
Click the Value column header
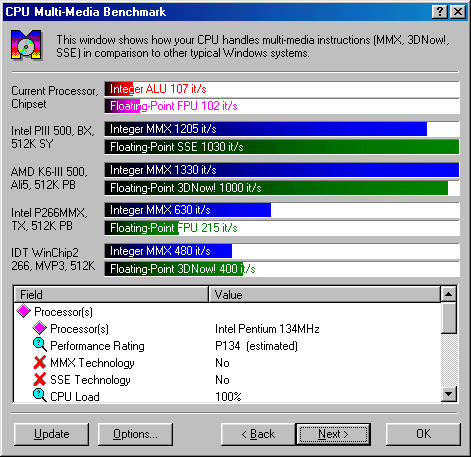tap(324, 295)
